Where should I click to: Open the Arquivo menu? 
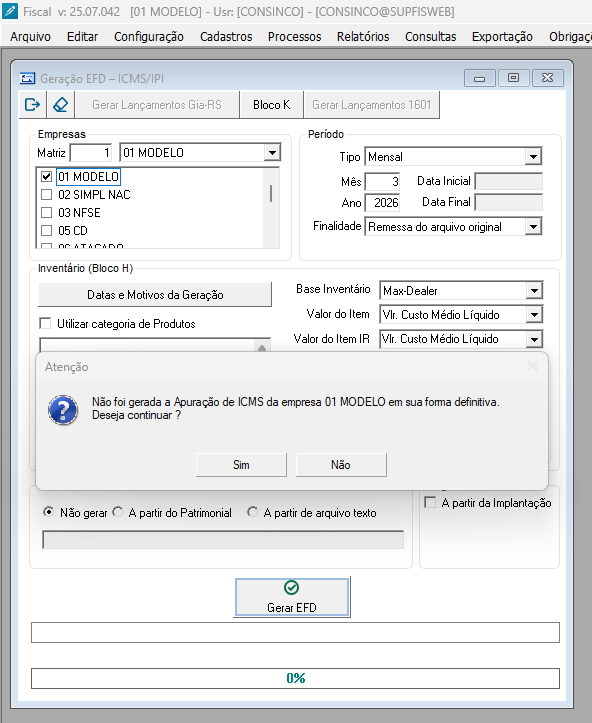coord(30,36)
